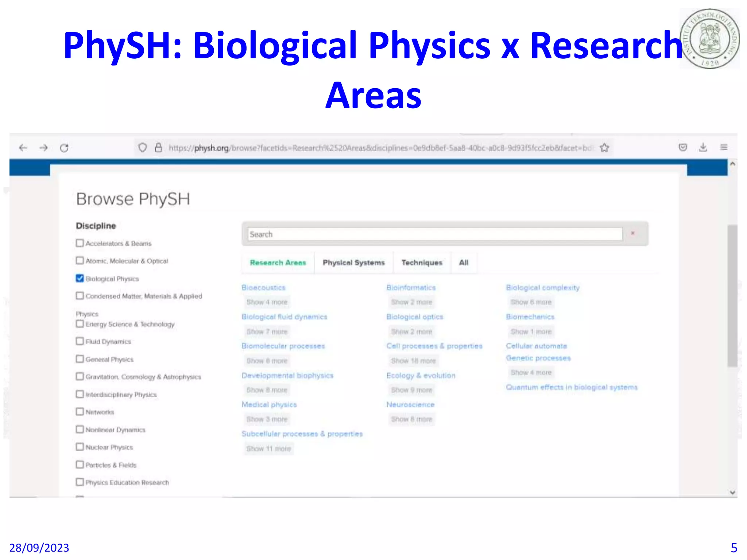Clear search with the red x

coord(633,233)
